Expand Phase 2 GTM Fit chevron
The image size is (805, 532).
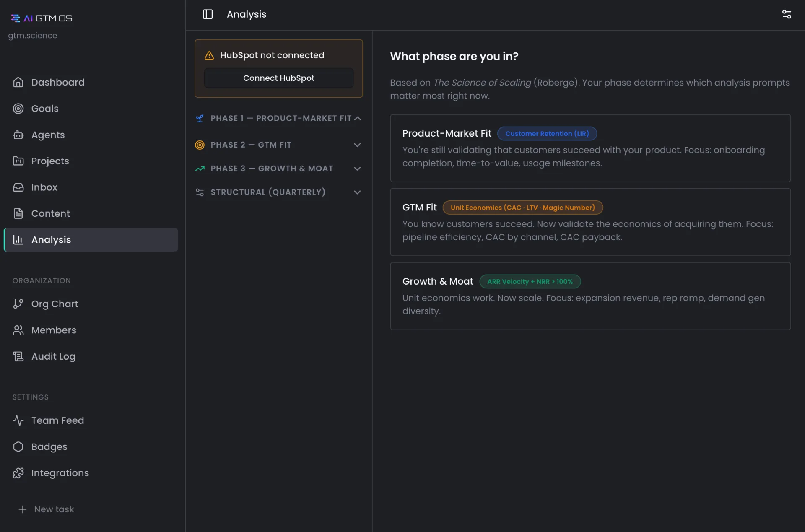[x=357, y=145]
